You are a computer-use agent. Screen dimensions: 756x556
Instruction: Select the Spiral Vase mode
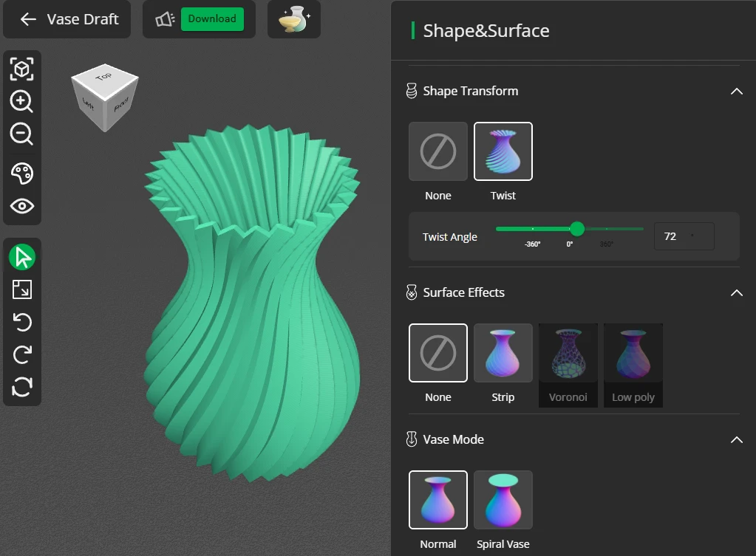pyautogui.click(x=503, y=500)
